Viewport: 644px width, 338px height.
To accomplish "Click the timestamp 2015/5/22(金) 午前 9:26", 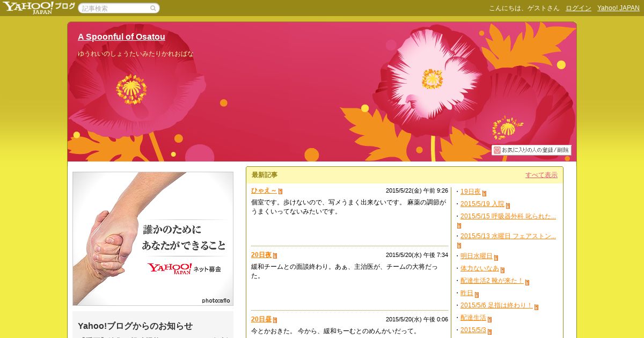I will (x=417, y=190).
